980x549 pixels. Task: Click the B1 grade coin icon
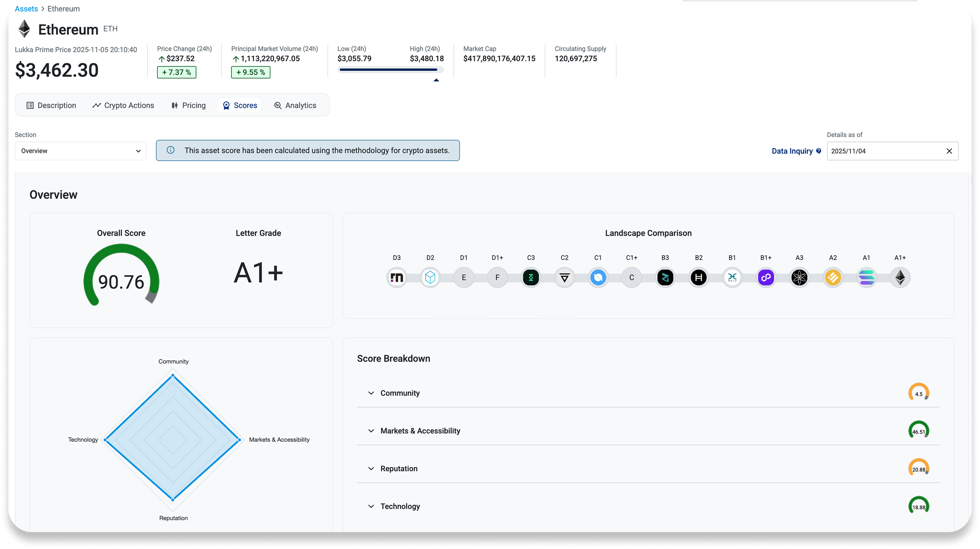point(732,277)
